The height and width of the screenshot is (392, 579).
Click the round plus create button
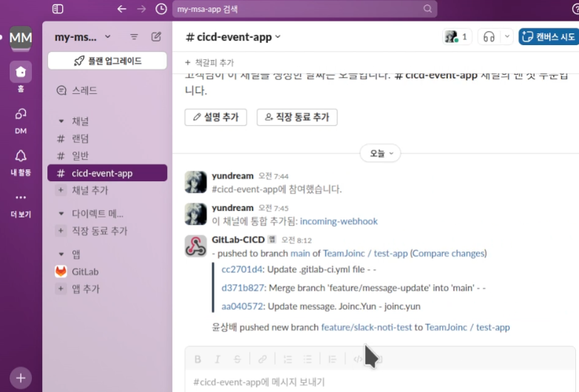point(21,378)
